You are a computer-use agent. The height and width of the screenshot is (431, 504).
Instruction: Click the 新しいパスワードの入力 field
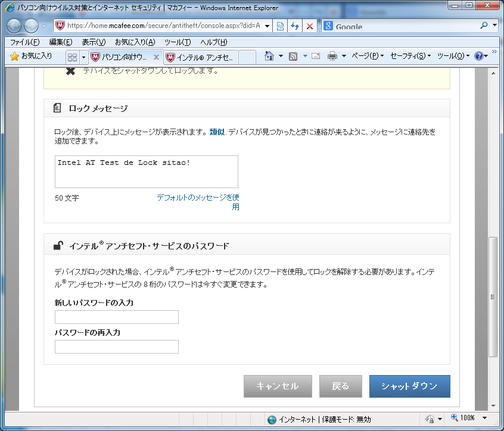[117, 317]
